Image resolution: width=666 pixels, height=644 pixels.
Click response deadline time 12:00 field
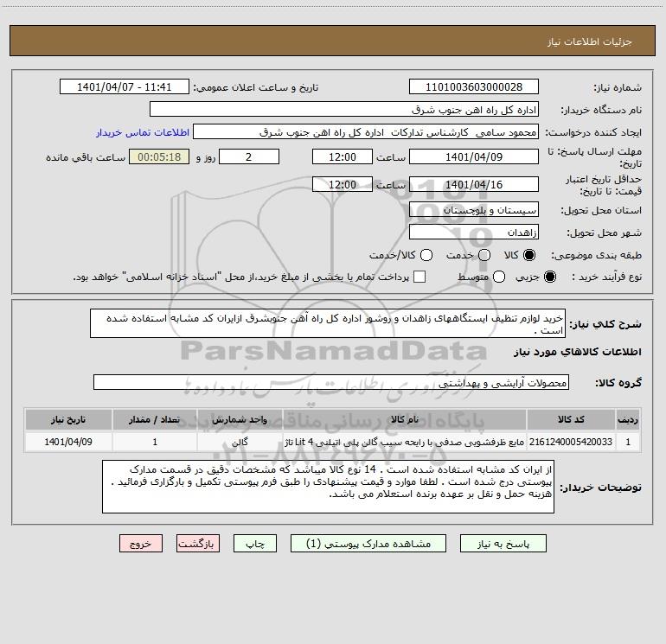click(x=343, y=156)
